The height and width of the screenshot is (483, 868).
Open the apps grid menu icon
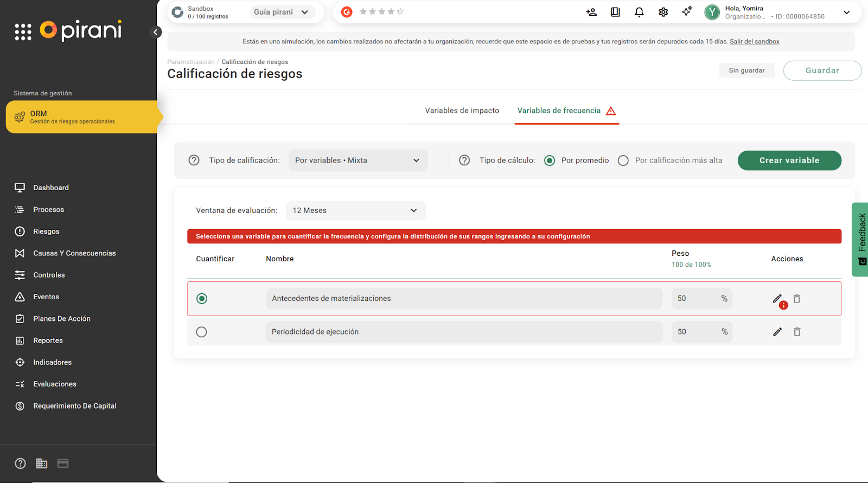pos(23,32)
